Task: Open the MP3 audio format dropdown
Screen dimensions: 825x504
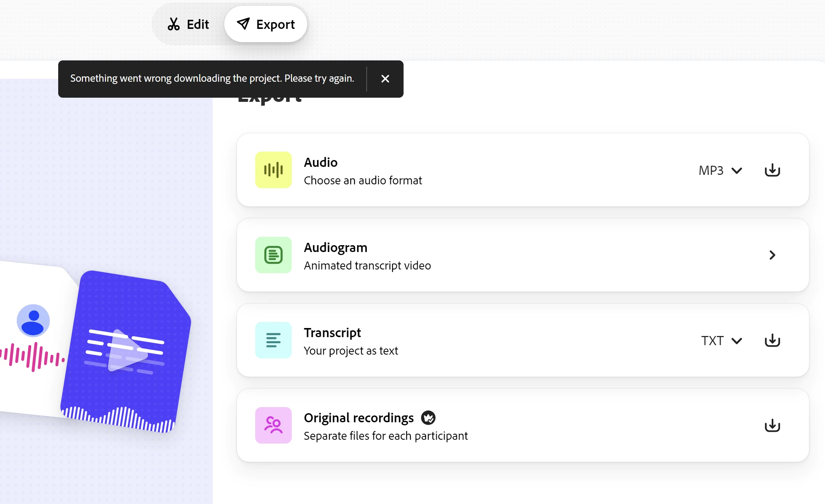Action: pos(720,170)
